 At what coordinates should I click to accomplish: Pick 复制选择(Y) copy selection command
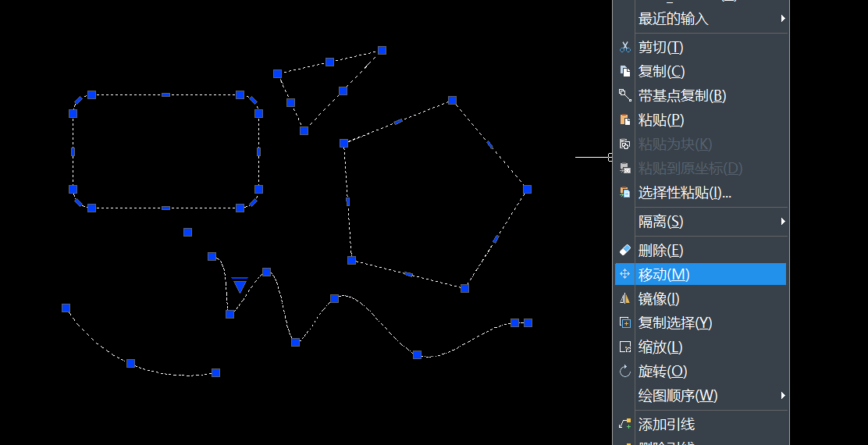click(701, 322)
